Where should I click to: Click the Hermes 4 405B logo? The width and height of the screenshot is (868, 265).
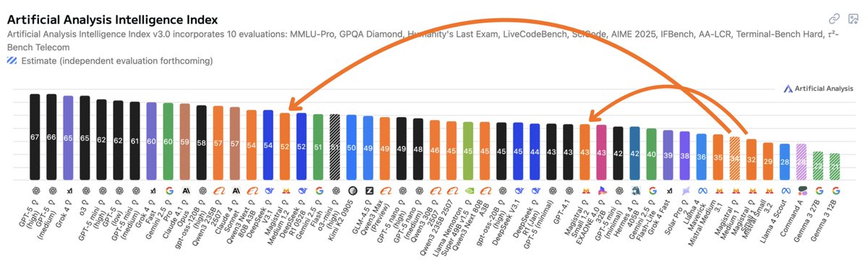[634, 191]
